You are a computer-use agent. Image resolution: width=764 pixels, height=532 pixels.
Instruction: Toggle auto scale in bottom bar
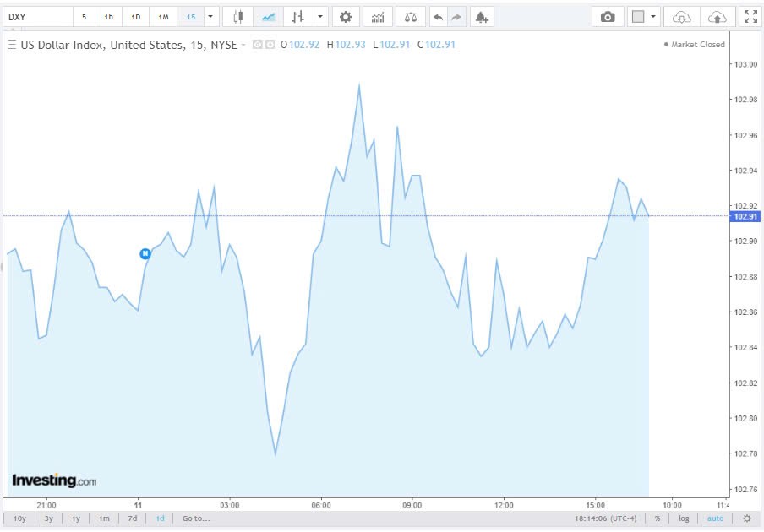715,518
